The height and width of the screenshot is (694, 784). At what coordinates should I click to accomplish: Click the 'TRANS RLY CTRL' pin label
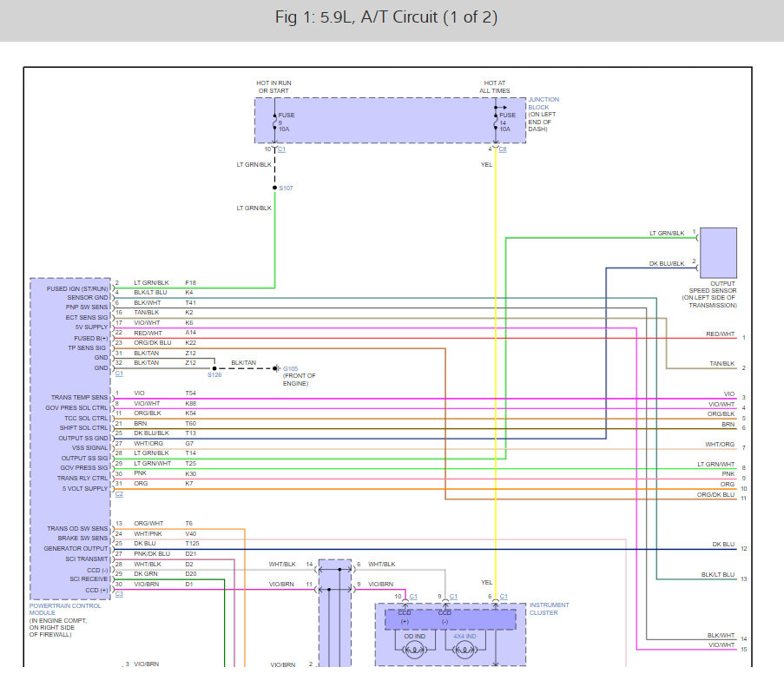pos(82,479)
